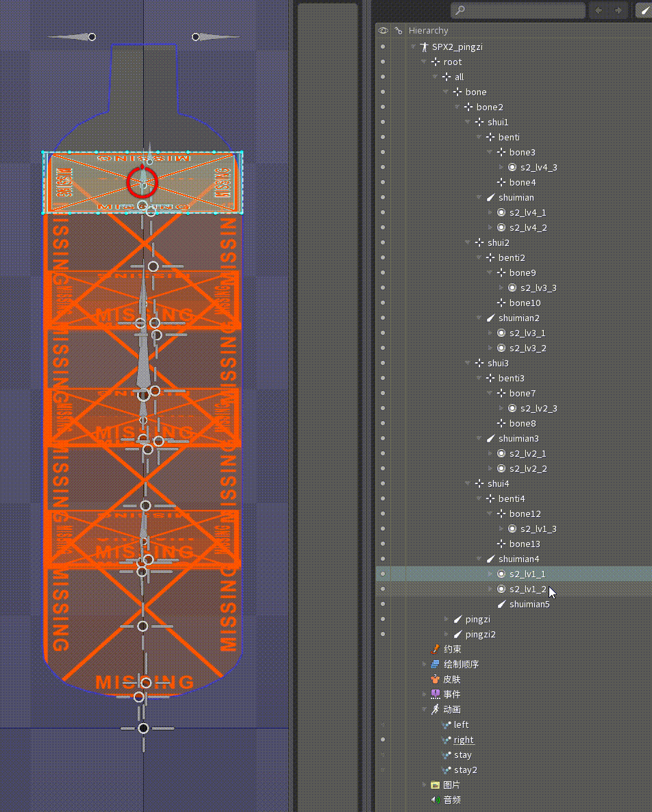
Task: Toggle visibility dot beside shuimian5 slot
Action: tap(382, 604)
